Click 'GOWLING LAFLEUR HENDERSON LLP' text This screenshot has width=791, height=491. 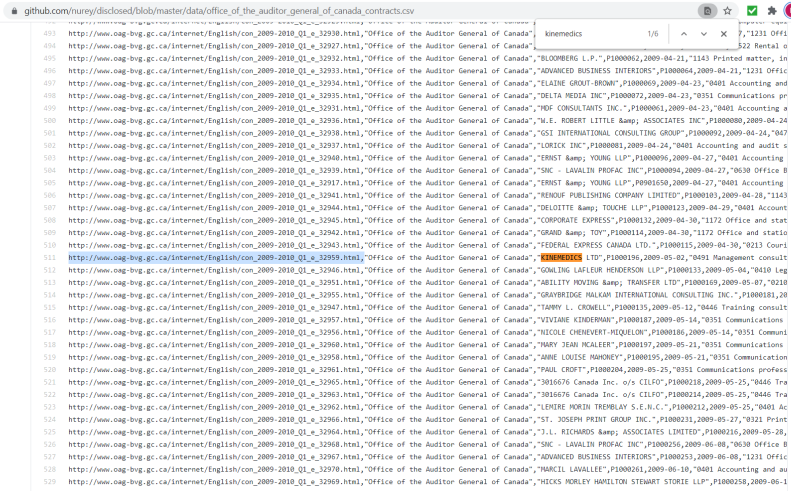[600, 270]
